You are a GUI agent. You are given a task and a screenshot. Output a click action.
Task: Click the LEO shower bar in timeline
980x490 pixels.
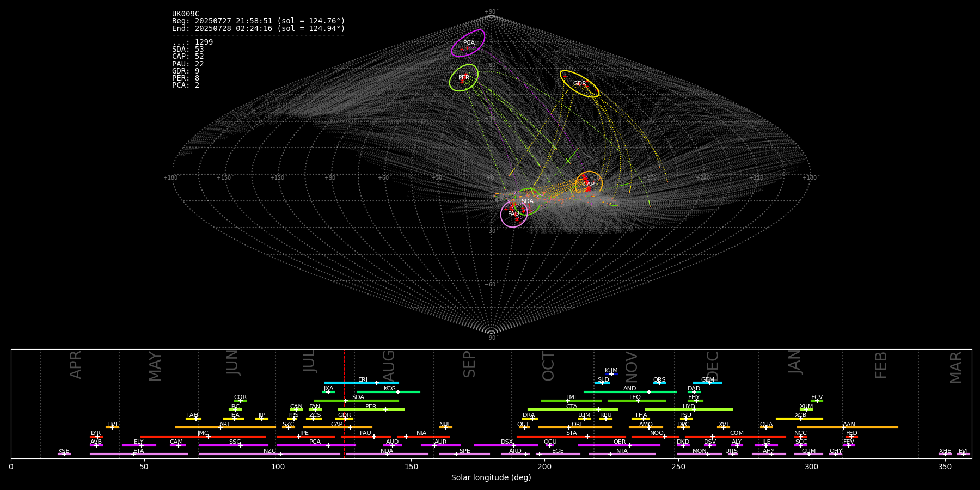636,401
